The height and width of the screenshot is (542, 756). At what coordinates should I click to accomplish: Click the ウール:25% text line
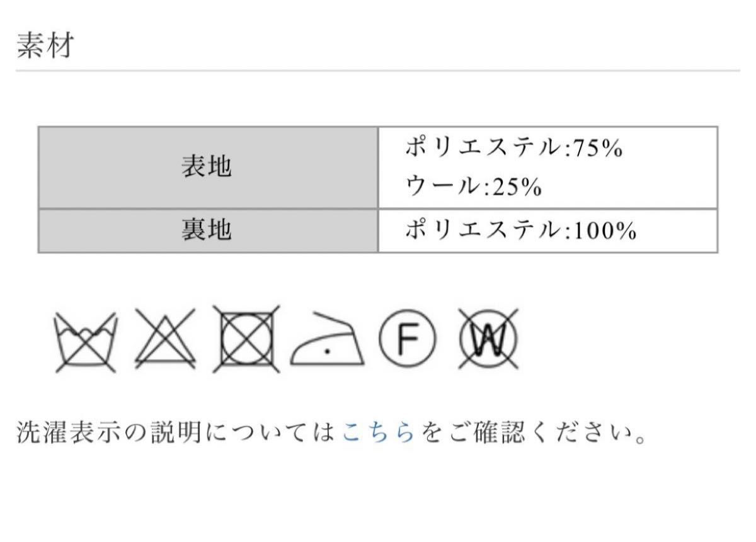(x=473, y=186)
